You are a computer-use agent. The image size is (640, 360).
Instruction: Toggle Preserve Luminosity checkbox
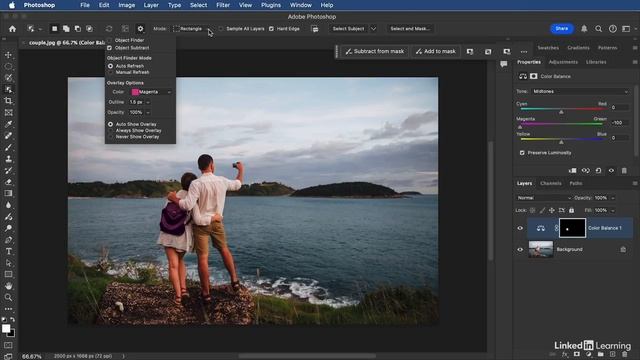pyautogui.click(x=522, y=153)
